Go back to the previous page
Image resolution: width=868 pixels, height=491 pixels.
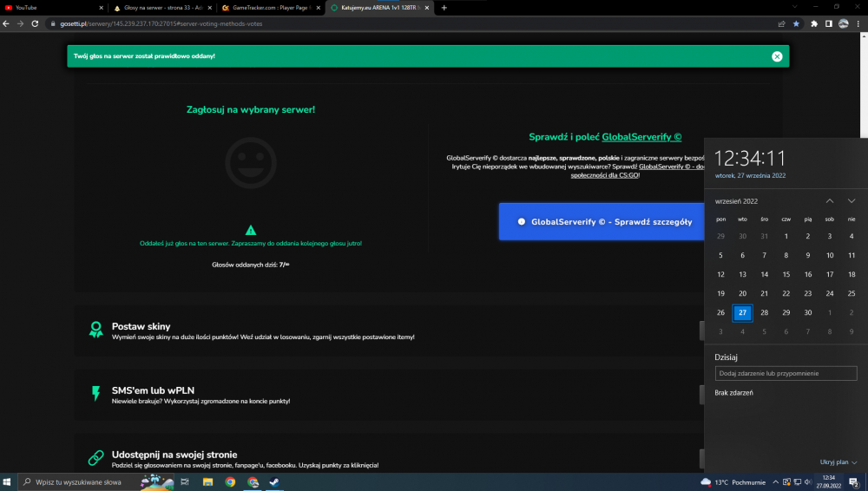click(6, 23)
